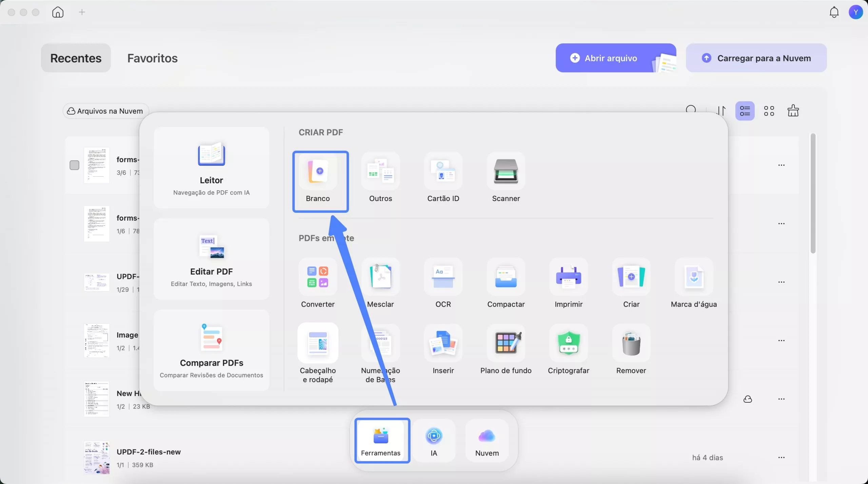Open the user profile avatar Y
Viewport: 868px width, 484px height.
pos(855,12)
